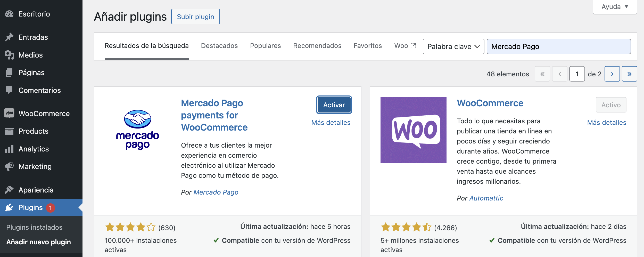Viewport: 644px width, 257px height.
Task: Open the Marketing menu label
Action: click(35, 166)
